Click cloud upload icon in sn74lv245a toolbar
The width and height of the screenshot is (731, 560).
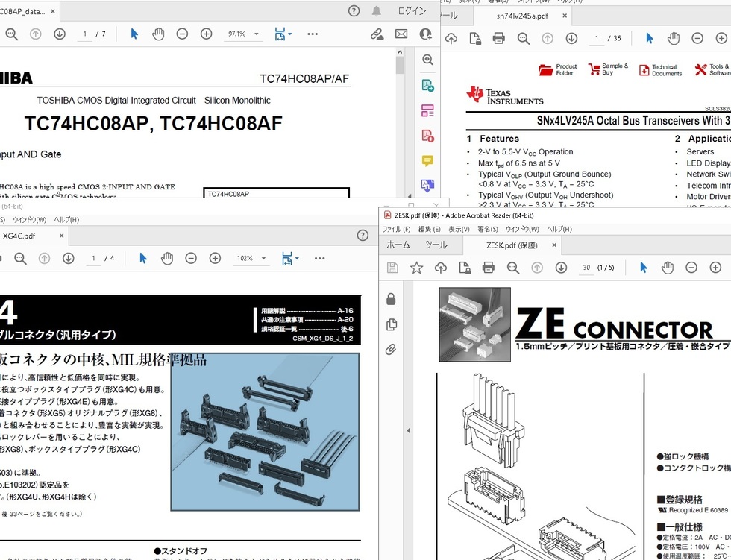(x=451, y=38)
